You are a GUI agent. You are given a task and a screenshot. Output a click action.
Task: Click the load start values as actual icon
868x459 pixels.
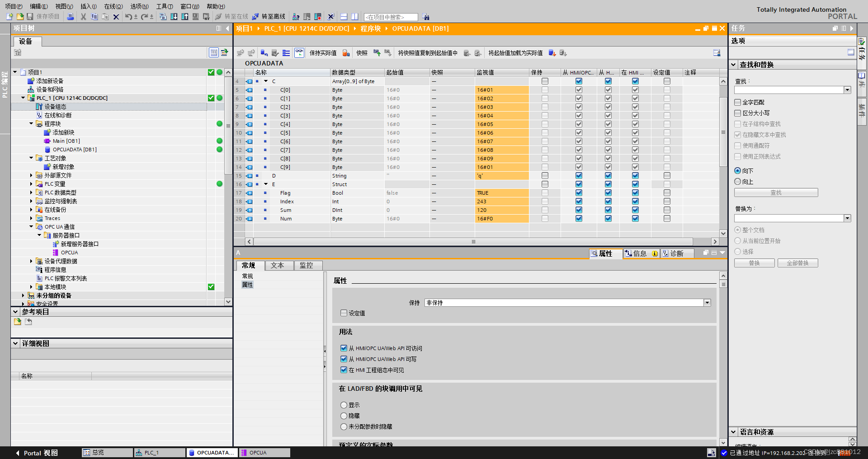552,53
